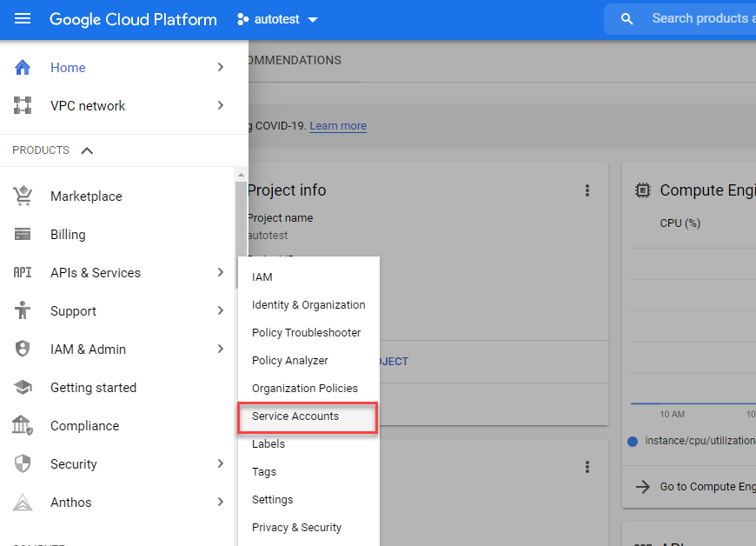
Task: Select Service Accounts from the submenu
Action: pos(295,416)
